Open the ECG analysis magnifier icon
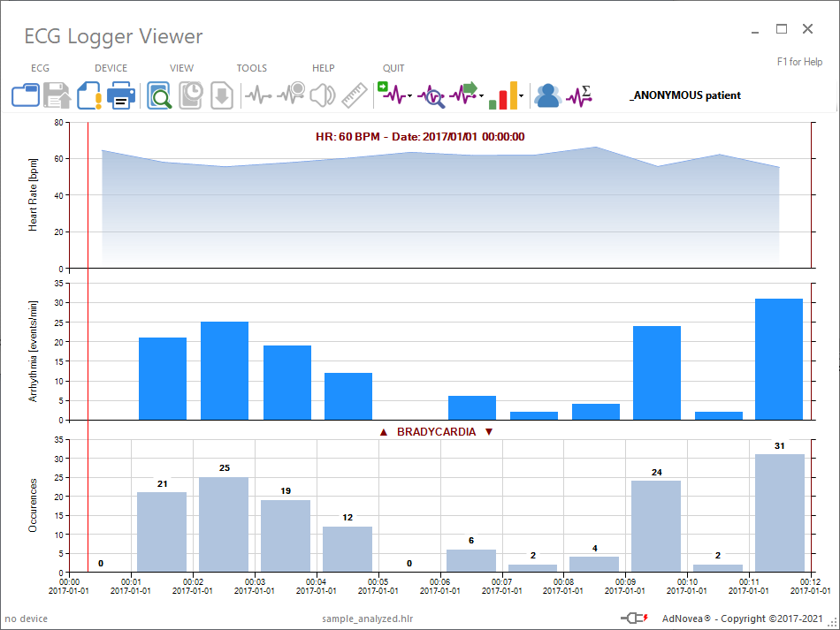The width and height of the screenshot is (840, 630). 431,96
